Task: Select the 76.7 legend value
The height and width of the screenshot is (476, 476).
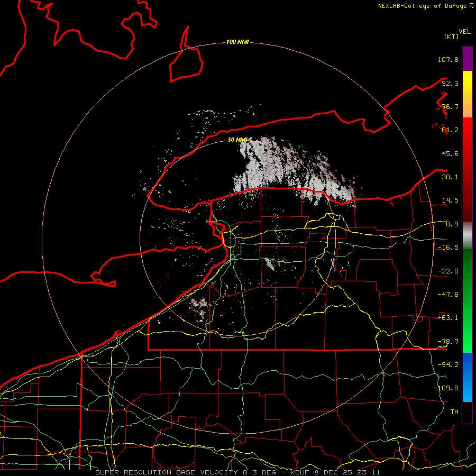Action: [450, 106]
